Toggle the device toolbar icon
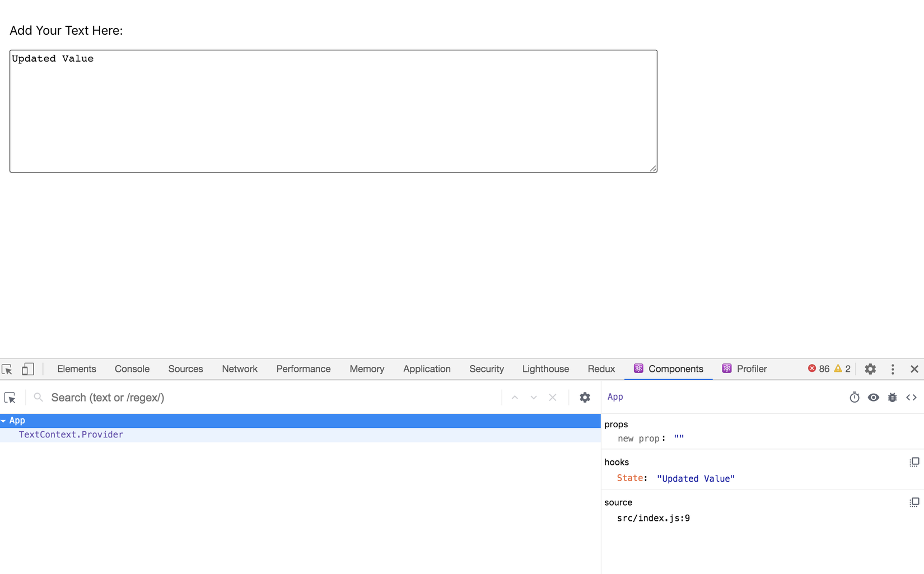This screenshot has width=924, height=574. tap(27, 369)
